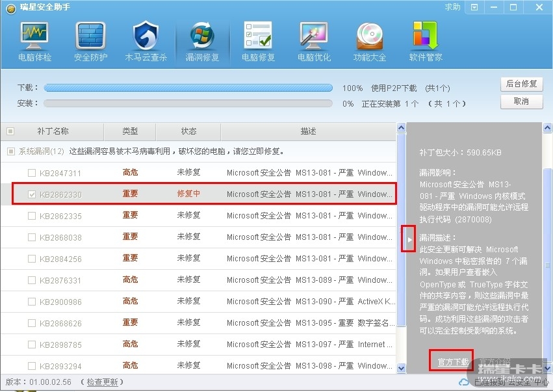
Task: Check the KB2847311 patch checkbox
Action: click(32, 173)
